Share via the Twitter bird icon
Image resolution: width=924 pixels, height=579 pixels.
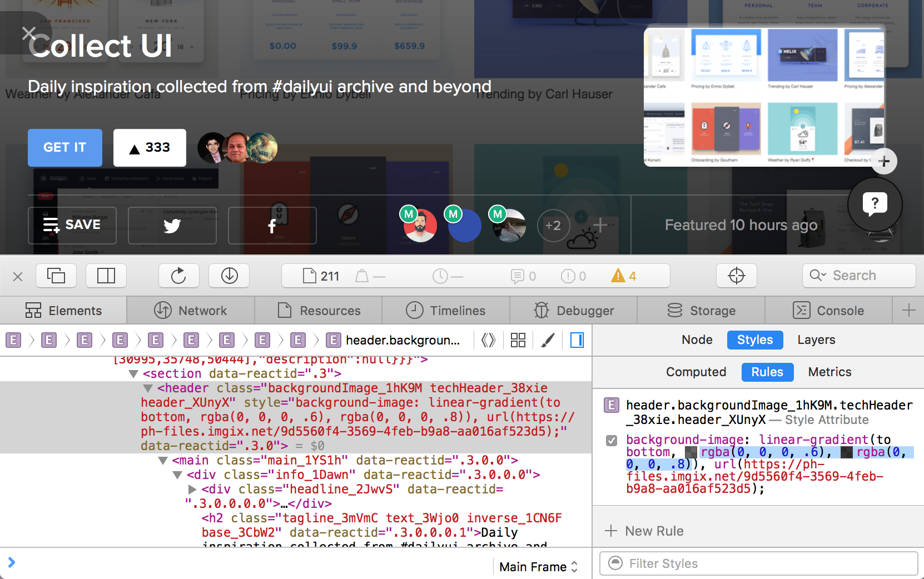pyautogui.click(x=172, y=226)
